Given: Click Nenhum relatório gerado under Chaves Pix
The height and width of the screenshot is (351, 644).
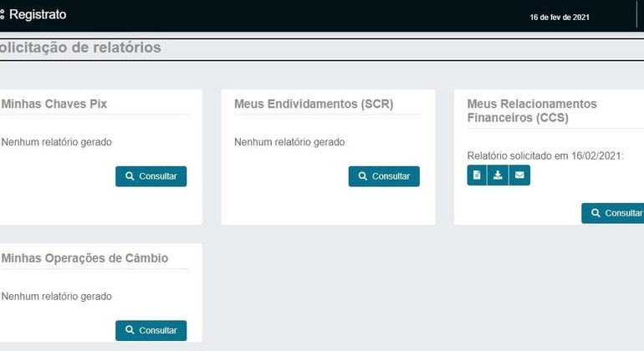Looking at the screenshot, I should tap(57, 142).
